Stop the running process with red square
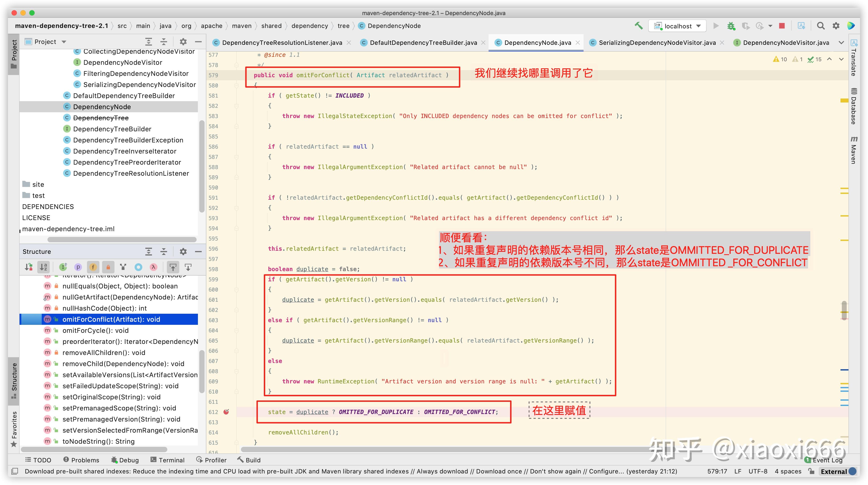This screenshot has height=485, width=868. point(782,26)
